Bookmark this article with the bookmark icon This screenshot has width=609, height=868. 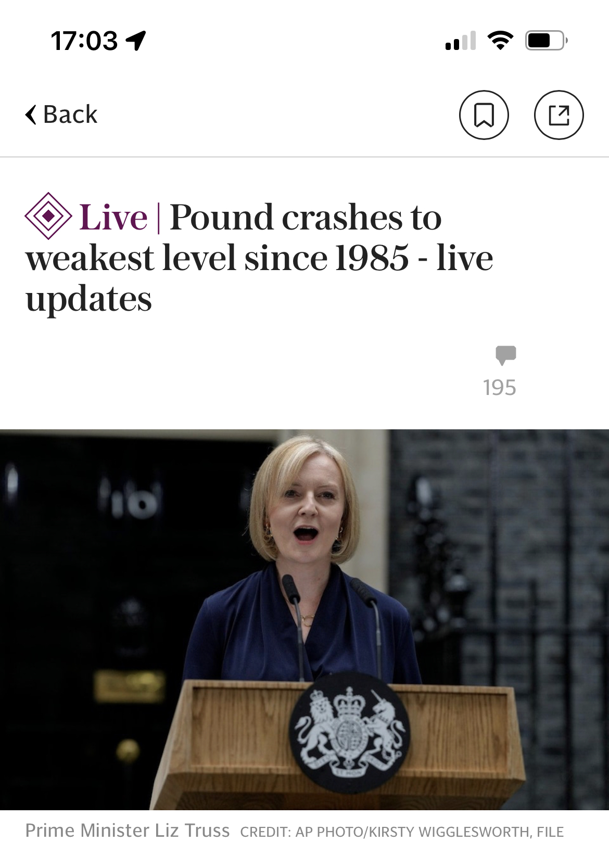click(484, 115)
